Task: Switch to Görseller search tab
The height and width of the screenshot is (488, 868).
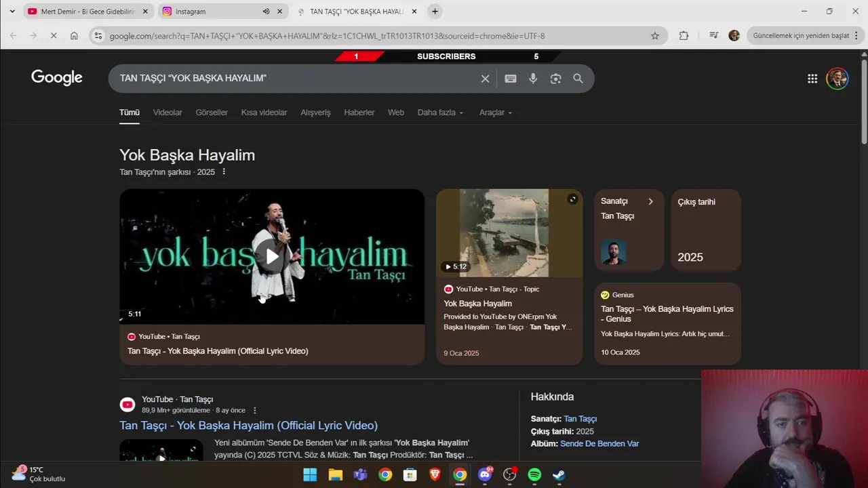Action: [x=212, y=113]
